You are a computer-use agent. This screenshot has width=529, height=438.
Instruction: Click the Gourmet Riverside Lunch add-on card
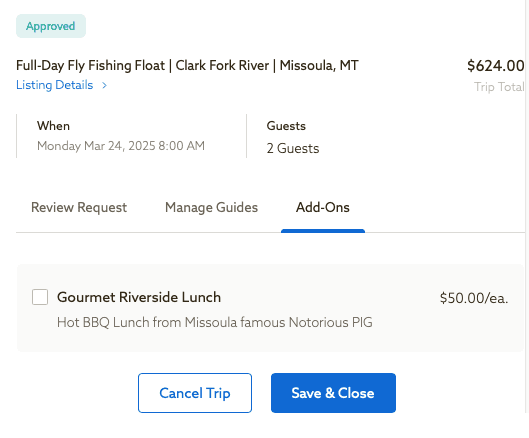[270, 308]
